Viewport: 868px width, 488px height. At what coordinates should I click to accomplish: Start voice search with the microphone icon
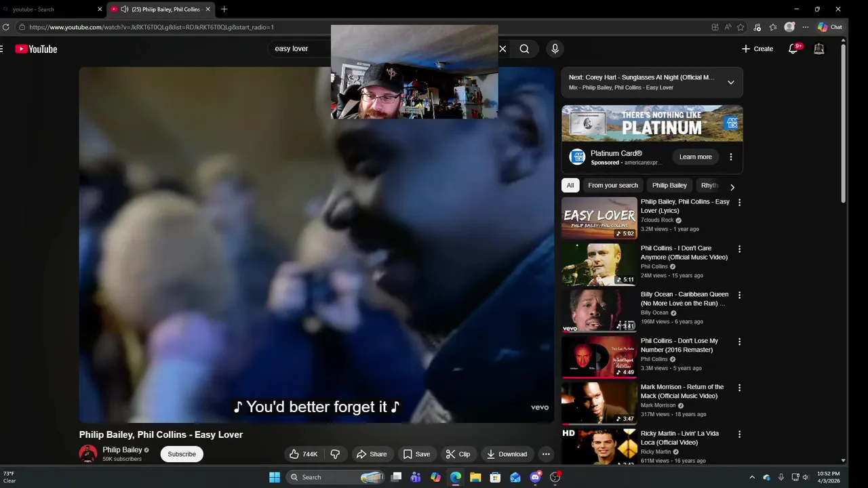[x=555, y=49]
